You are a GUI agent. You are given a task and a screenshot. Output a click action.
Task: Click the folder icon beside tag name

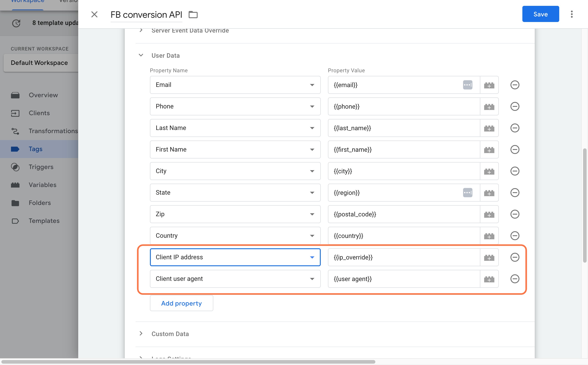click(x=193, y=15)
